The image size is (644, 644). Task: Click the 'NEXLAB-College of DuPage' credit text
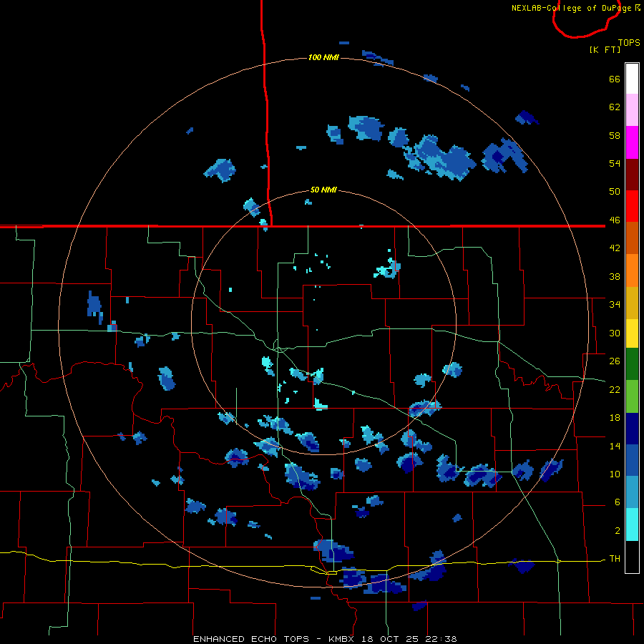pos(571,8)
